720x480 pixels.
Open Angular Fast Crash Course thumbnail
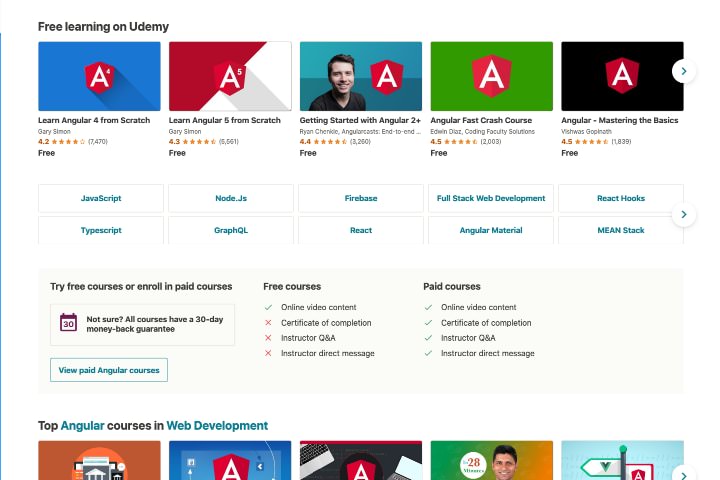point(492,76)
